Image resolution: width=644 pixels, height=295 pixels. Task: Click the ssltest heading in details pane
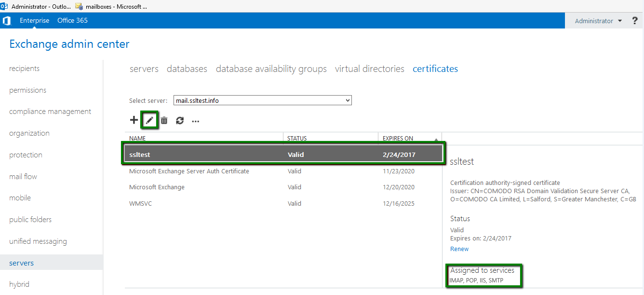click(x=462, y=162)
